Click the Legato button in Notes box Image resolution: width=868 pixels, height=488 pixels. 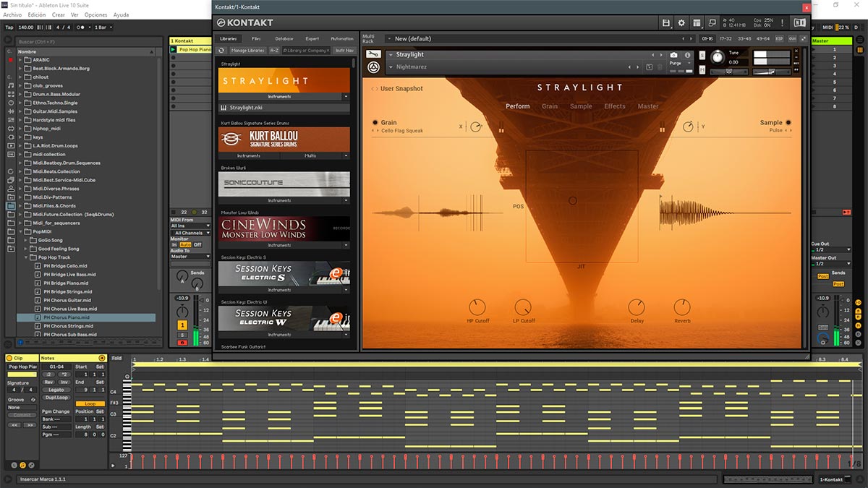[x=56, y=390]
